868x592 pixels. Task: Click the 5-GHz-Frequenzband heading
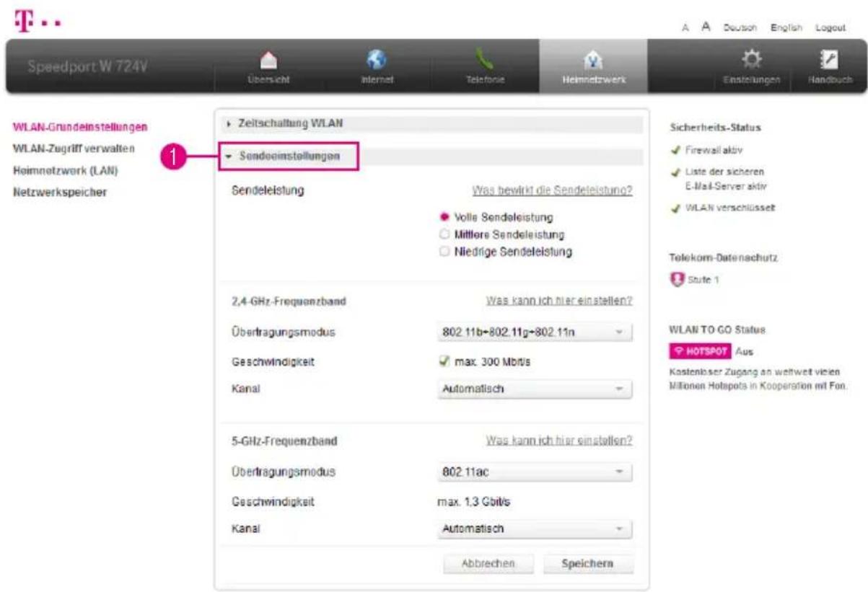click(x=284, y=441)
